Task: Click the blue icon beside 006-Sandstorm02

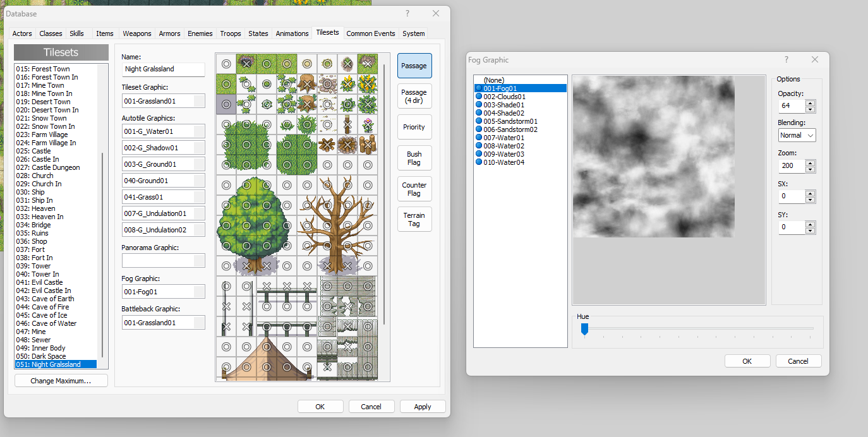Action: coord(479,129)
